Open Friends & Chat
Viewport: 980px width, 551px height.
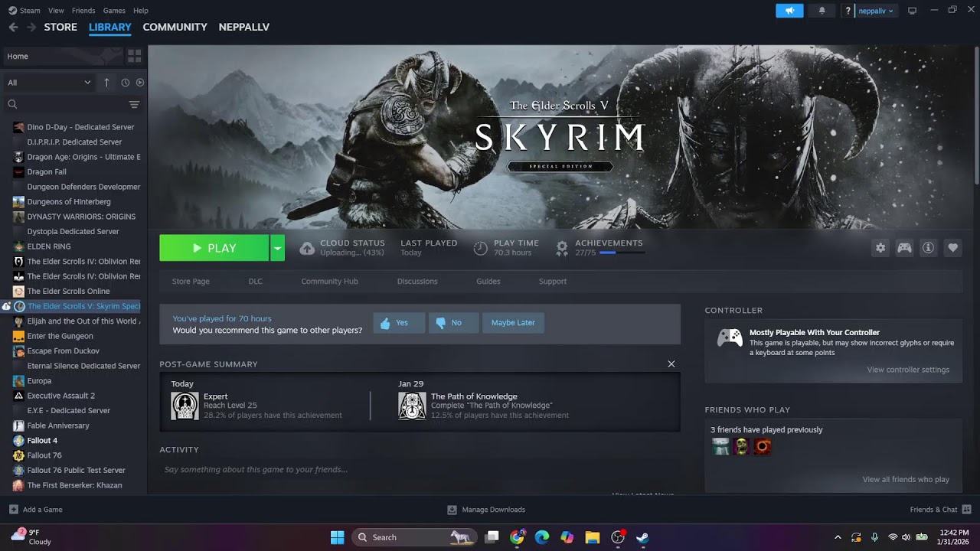pos(940,510)
